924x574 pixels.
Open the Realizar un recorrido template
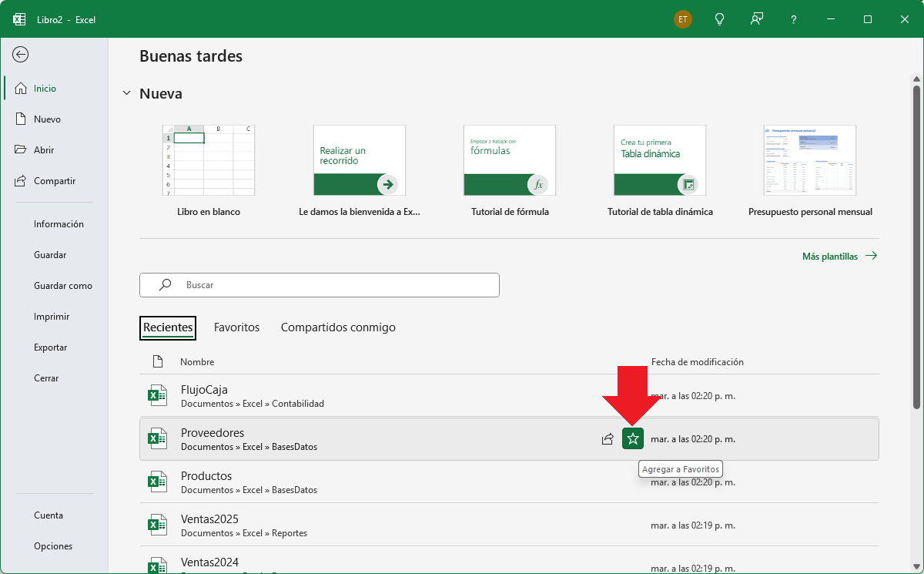pos(360,171)
